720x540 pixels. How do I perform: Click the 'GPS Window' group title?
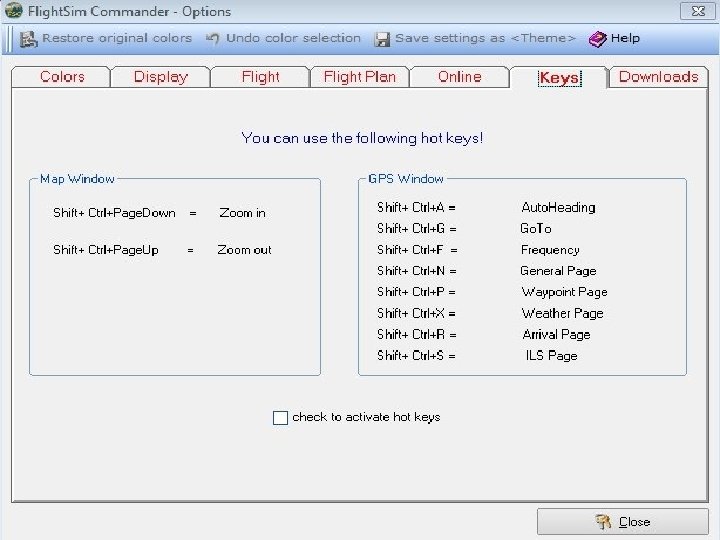406,179
